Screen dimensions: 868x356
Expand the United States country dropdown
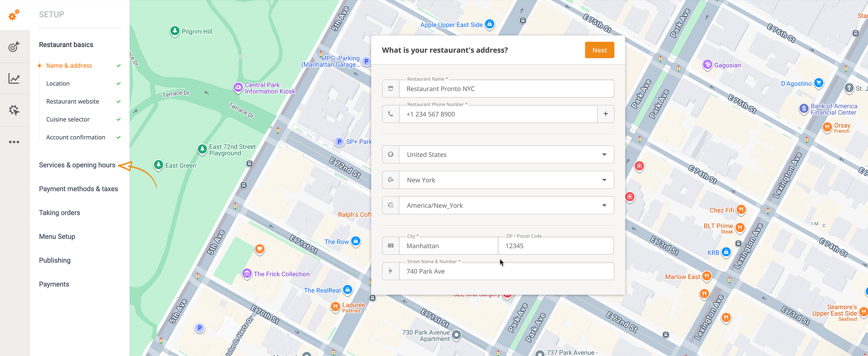(604, 155)
